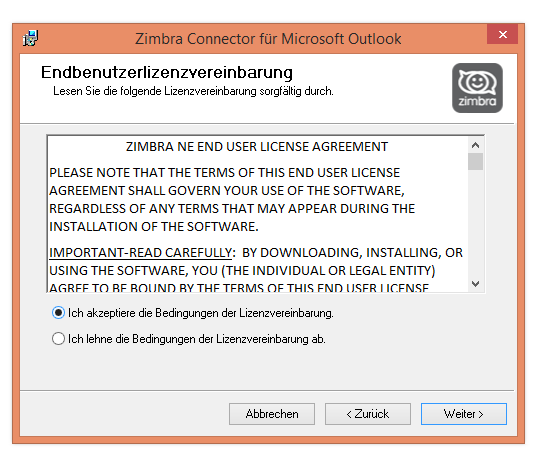Select the decline license terms radio button
Screen dimensions: 544x463
coord(58,338)
